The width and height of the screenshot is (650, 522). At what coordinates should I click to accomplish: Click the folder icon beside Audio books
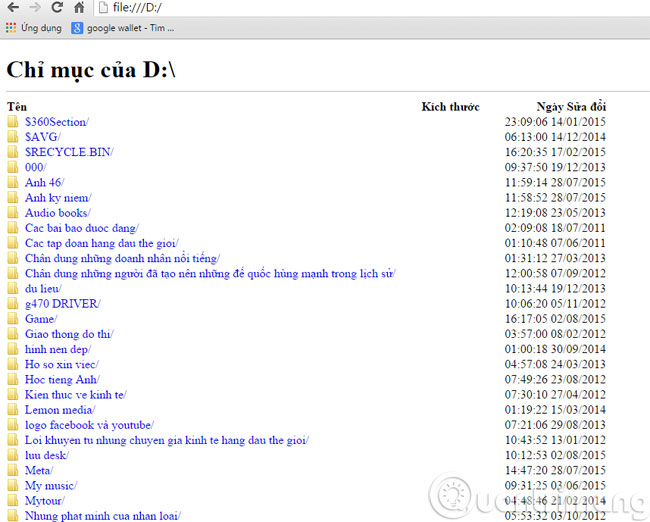pos(13,213)
